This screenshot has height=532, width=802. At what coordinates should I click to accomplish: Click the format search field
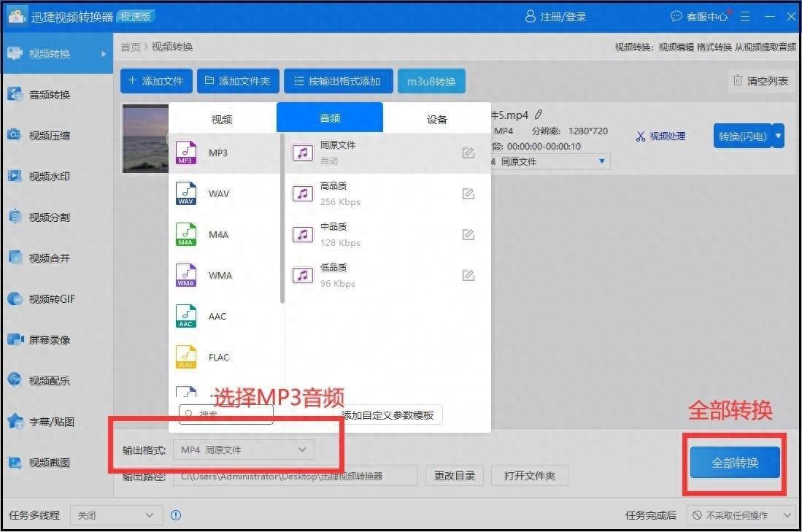pyautogui.click(x=226, y=414)
